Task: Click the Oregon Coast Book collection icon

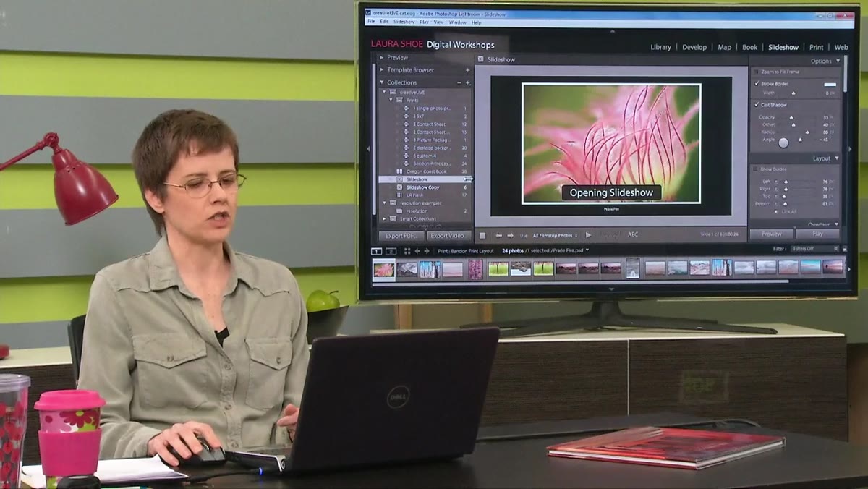Action: pos(399,171)
